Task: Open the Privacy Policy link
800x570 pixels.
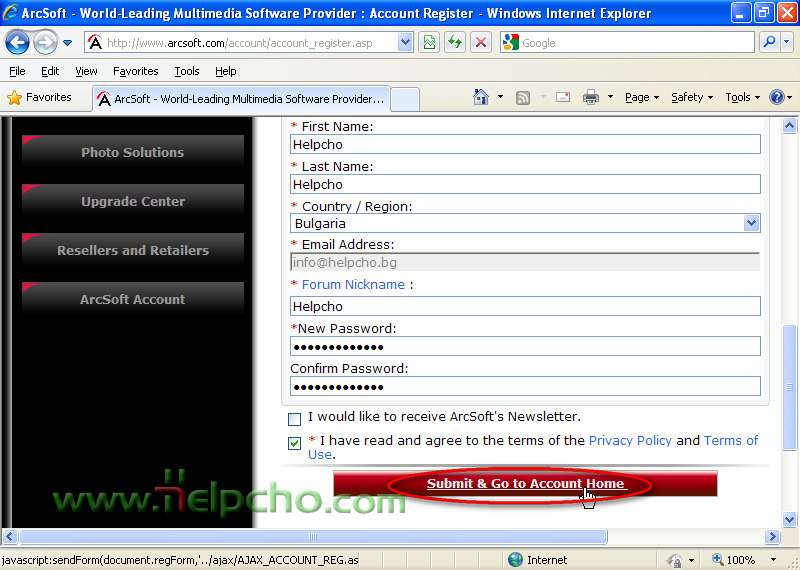Action: (x=630, y=440)
